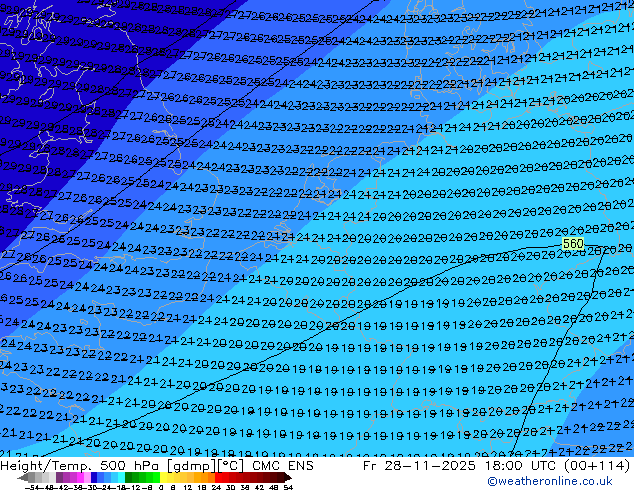The height and width of the screenshot is (490, 634).
Task: Click the 54 legend scale value
Action: pos(288,487)
